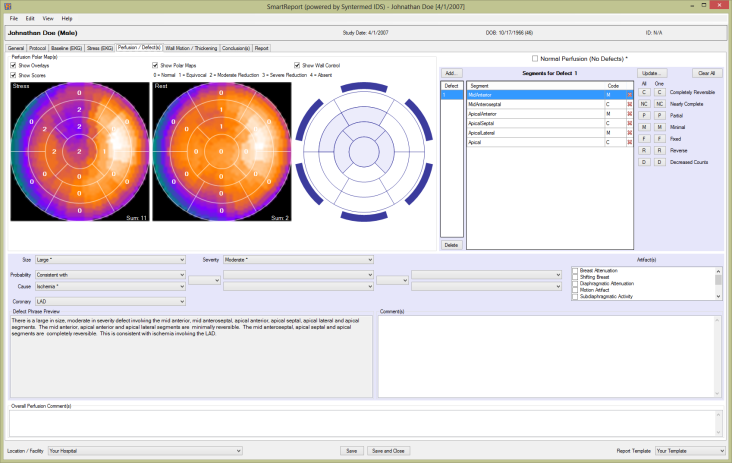Viewport: 732px width, 463px height.
Task: Click the Save and Close button
Action: [387, 451]
